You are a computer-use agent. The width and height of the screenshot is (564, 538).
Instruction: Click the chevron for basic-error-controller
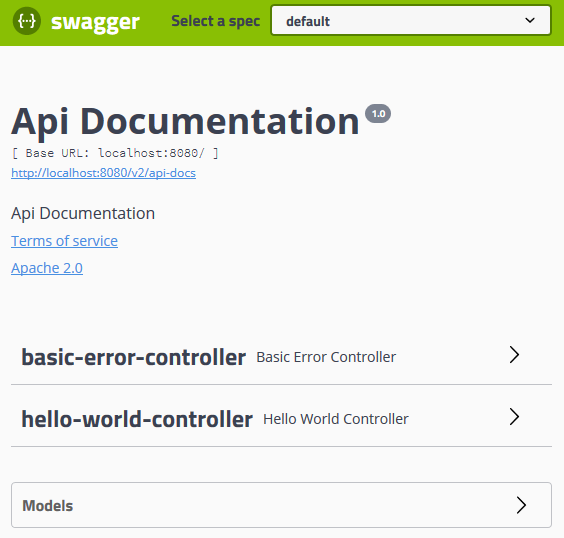click(515, 355)
